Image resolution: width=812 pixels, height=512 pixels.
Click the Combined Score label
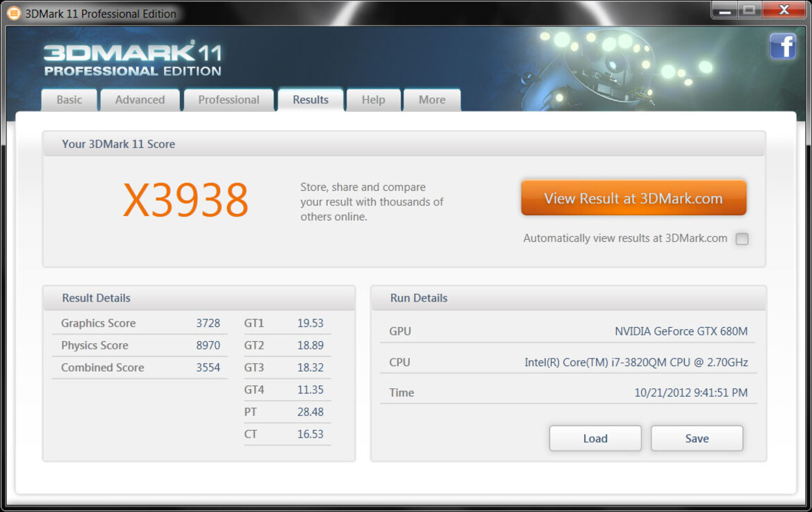point(103,368)
